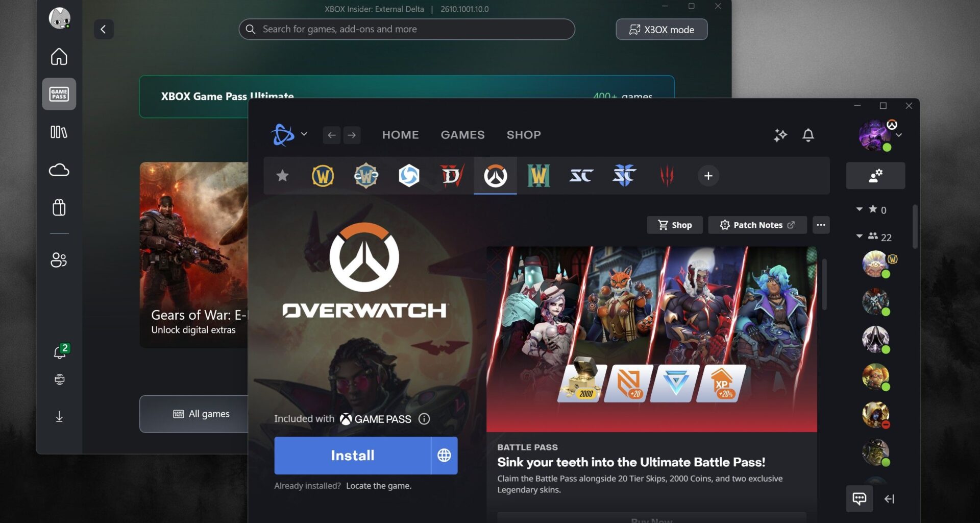Click the controller/devices icon in Xbox sidebar
The width and height of the screenshot is (980, 523).
(59, 379)
